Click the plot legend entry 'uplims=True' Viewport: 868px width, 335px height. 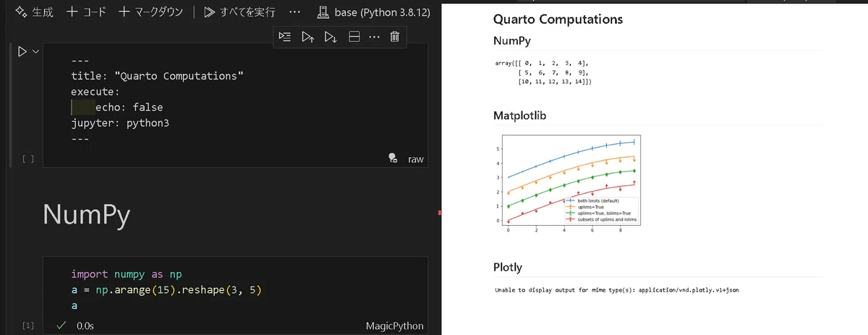click(x=590, y=206)
